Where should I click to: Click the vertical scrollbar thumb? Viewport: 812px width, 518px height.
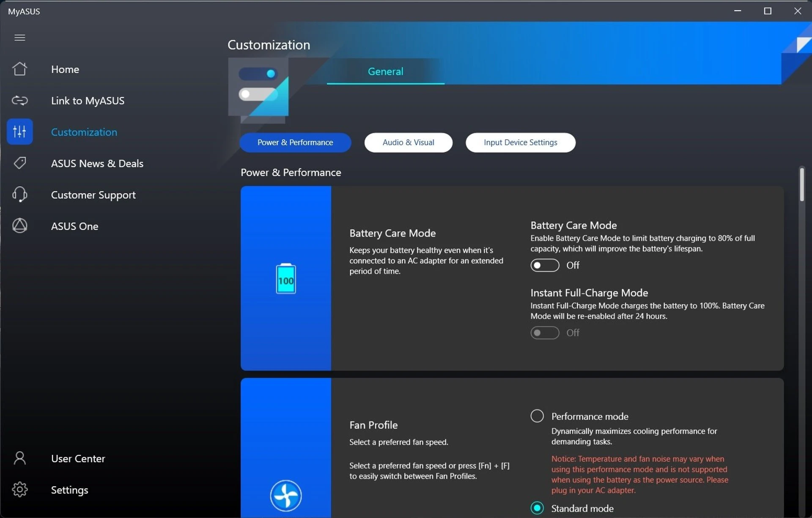pyautogui.click(x=801, y=185)
